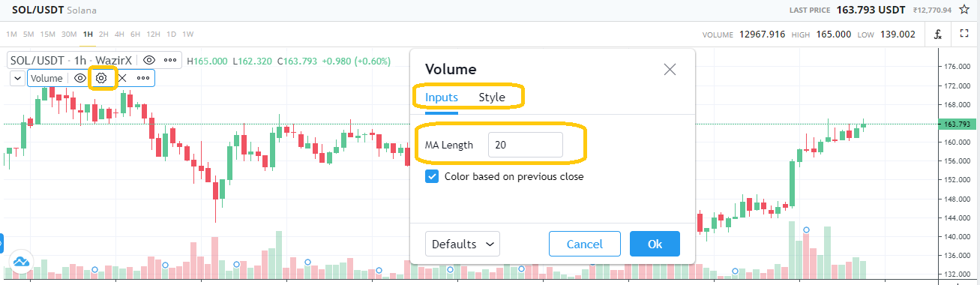The image size is (980, 285).
Task: Click the MA Length input field
Action: 526,145
